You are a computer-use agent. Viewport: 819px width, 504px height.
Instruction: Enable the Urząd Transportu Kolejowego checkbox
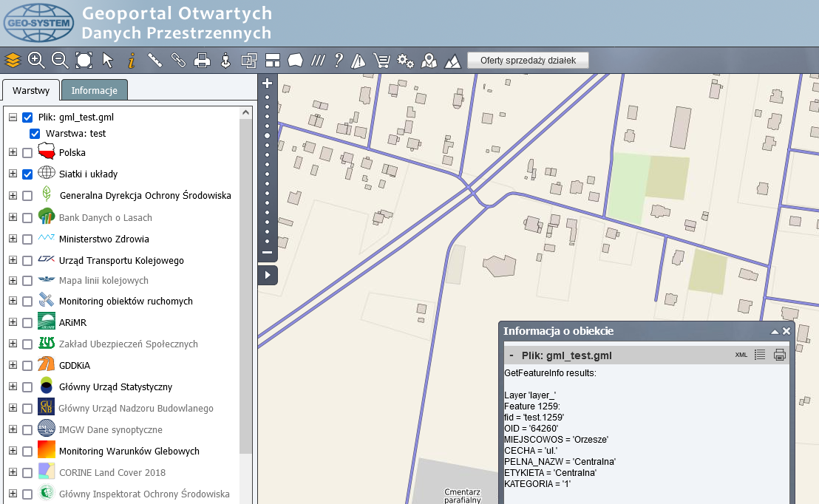27,261
